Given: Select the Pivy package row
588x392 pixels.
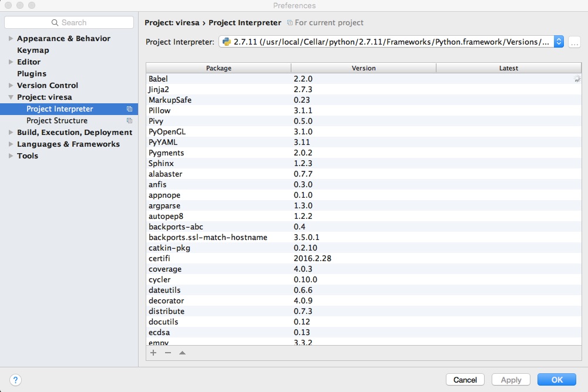Looking at the screenshot, I should pyautogui.click(x=364, y=121).
